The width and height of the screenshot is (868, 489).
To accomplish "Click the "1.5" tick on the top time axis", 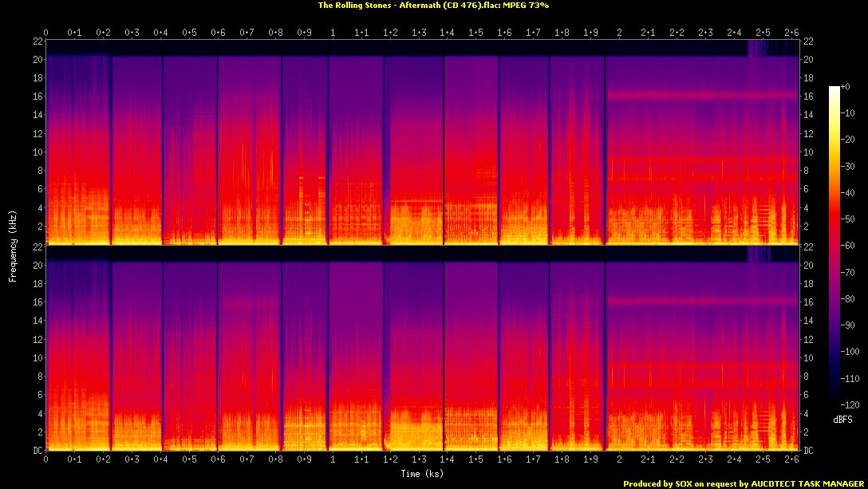I will pyautogui.click(x=475, y=33).
